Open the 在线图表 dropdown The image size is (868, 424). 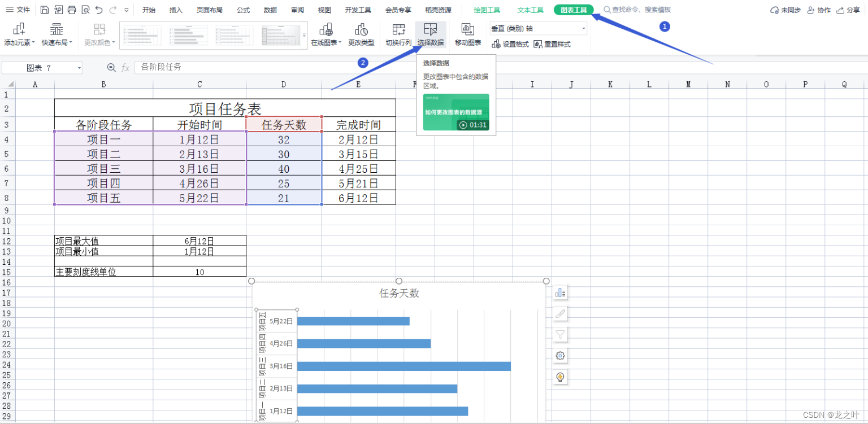click(326, 35)
